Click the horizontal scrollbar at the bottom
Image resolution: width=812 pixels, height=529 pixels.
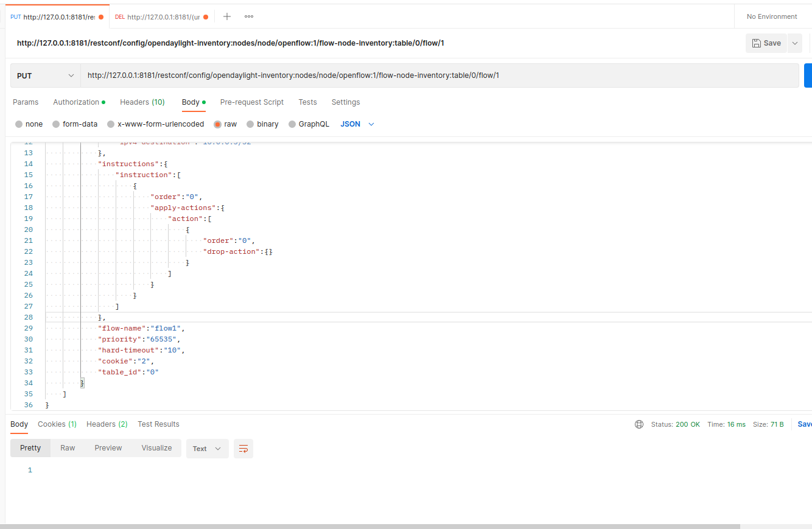370,526
